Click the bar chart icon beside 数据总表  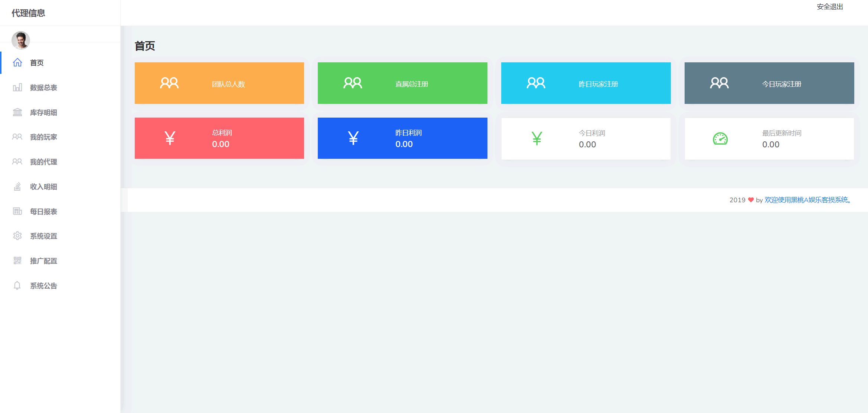coord(17,88)
